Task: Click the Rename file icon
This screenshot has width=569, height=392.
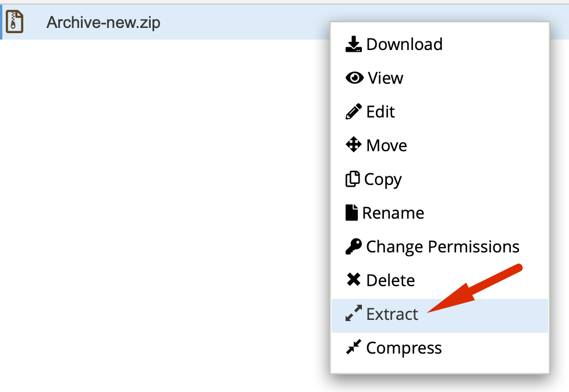Action: pyautogui.click(x=351, y=213)
